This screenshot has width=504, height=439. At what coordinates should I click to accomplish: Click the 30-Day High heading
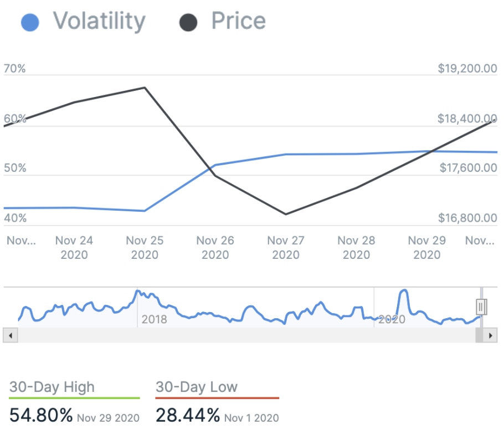click(x=52, y=387)
